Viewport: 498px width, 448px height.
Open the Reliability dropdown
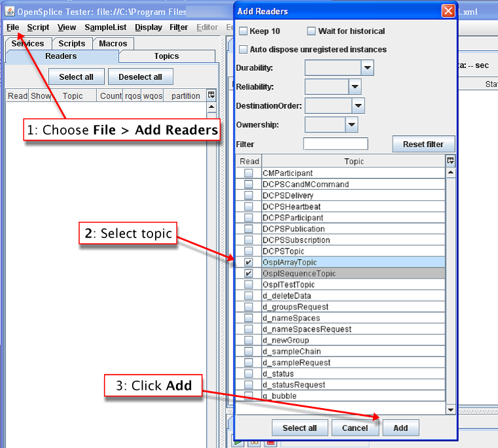(355, 87)
